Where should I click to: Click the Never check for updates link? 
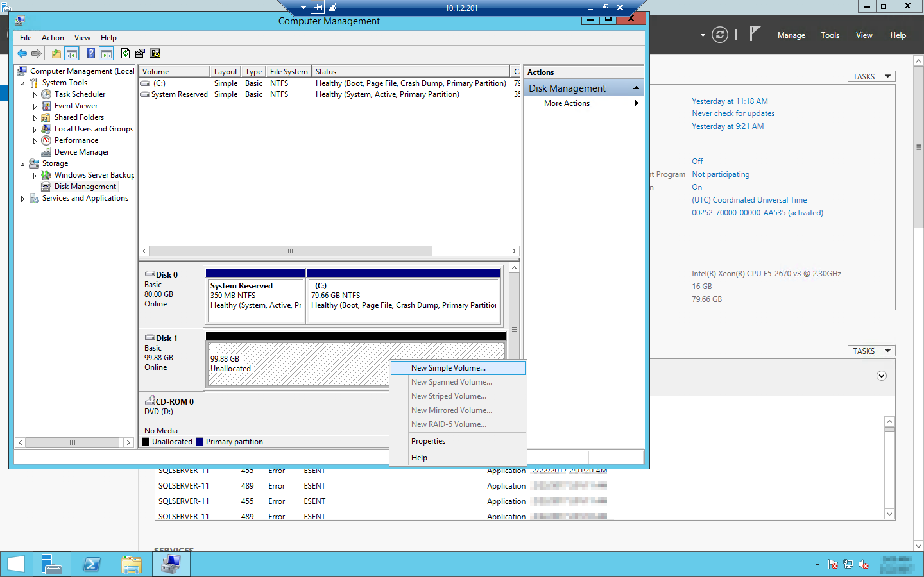733,113
